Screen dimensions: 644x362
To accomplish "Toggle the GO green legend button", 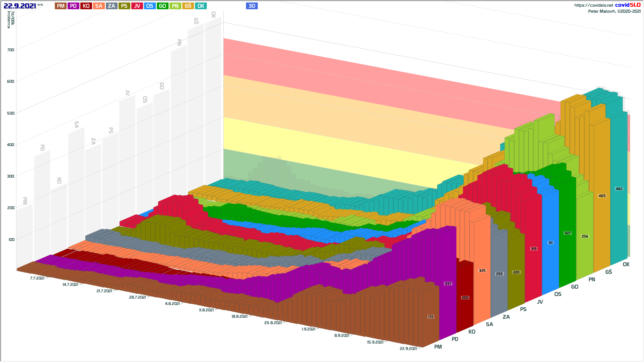I will point(162,6).
